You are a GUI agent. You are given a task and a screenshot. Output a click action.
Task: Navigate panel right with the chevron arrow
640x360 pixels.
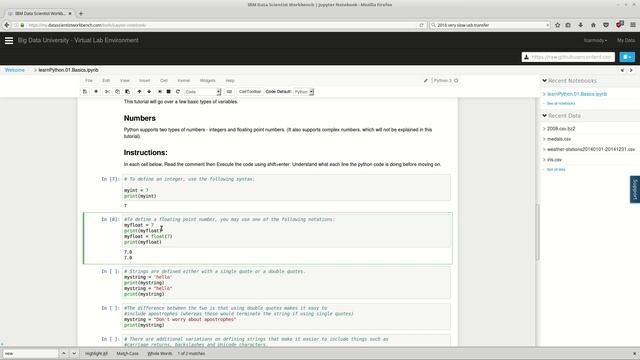point(631,70)
